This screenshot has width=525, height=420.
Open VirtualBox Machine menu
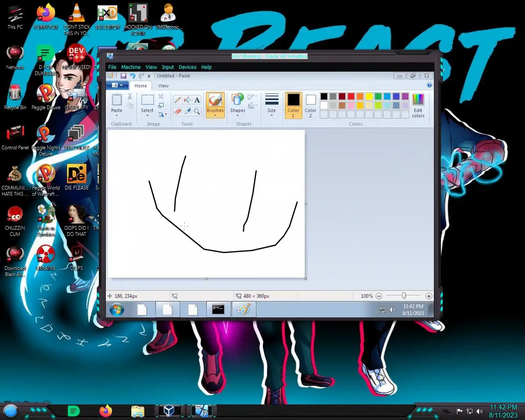click(131, 67)
